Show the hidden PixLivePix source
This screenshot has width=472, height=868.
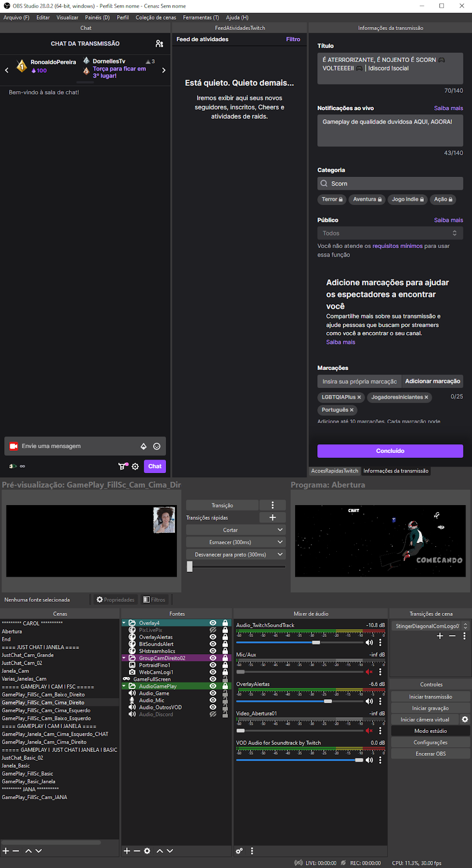pos(213,630)
